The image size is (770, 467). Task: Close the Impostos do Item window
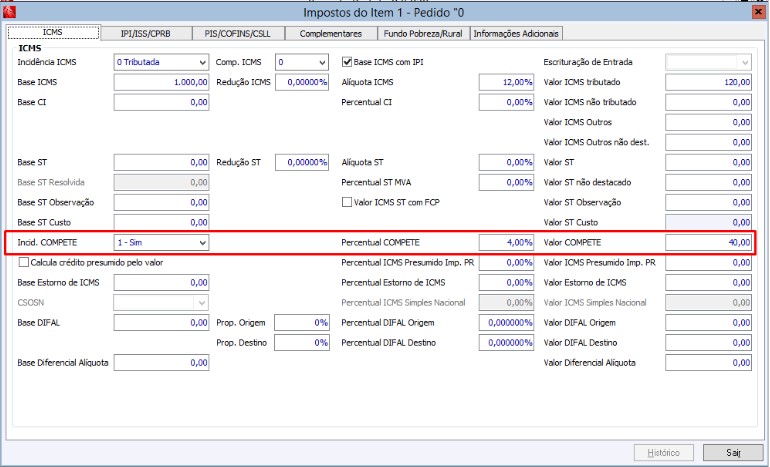pyautogui.click(x=759, y=12)
